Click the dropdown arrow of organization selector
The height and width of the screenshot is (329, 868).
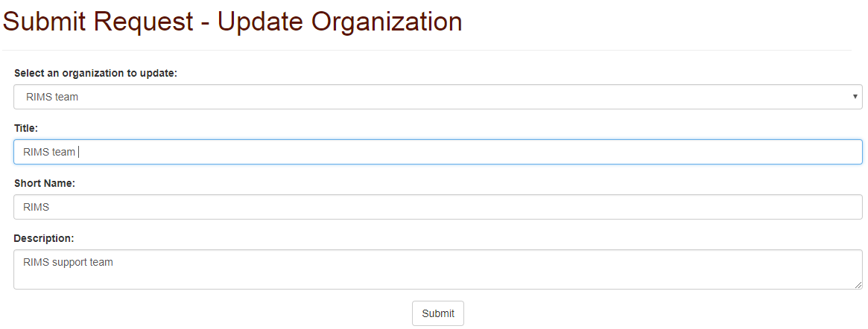point(855,97)
